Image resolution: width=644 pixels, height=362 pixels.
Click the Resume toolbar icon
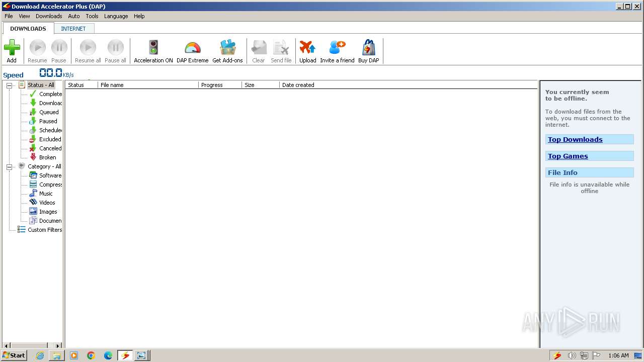pos(37,48)
